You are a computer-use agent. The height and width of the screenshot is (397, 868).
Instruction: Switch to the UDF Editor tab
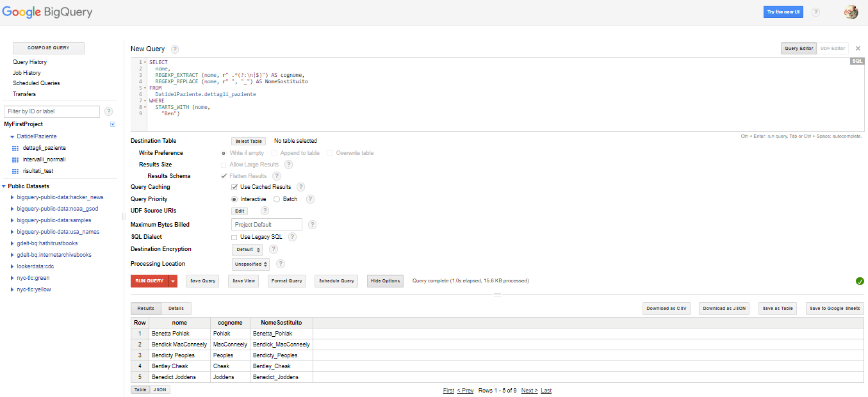[832, 48]
